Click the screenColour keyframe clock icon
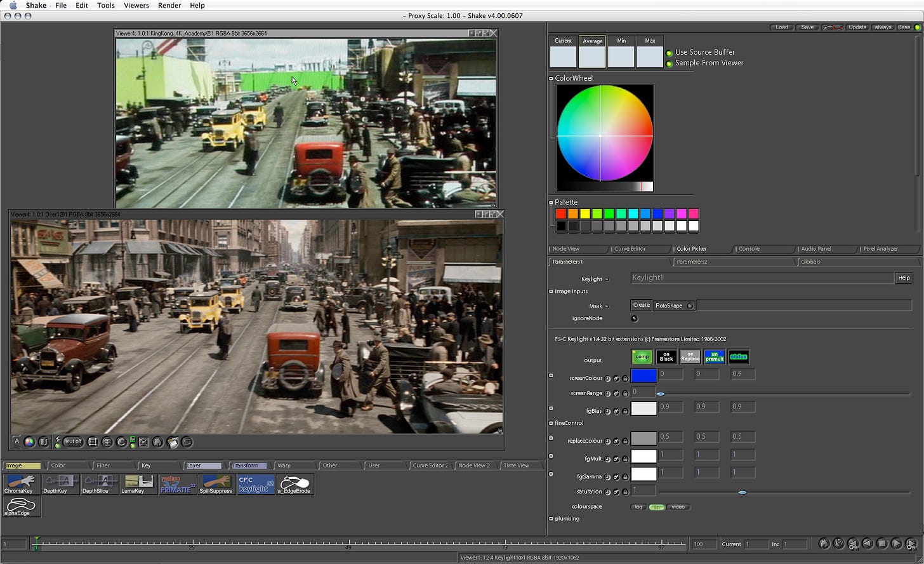The image size is (924, 564). (607, 379)
